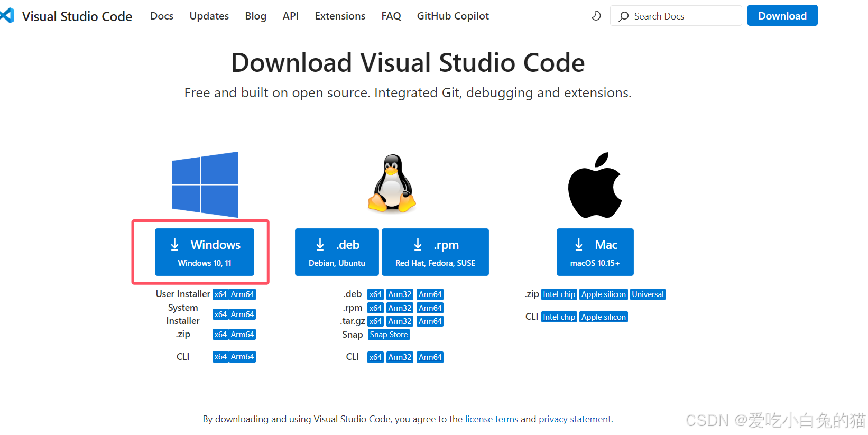Open the GitHub Copilot page
Screen dimensions: 868x435
453,16
